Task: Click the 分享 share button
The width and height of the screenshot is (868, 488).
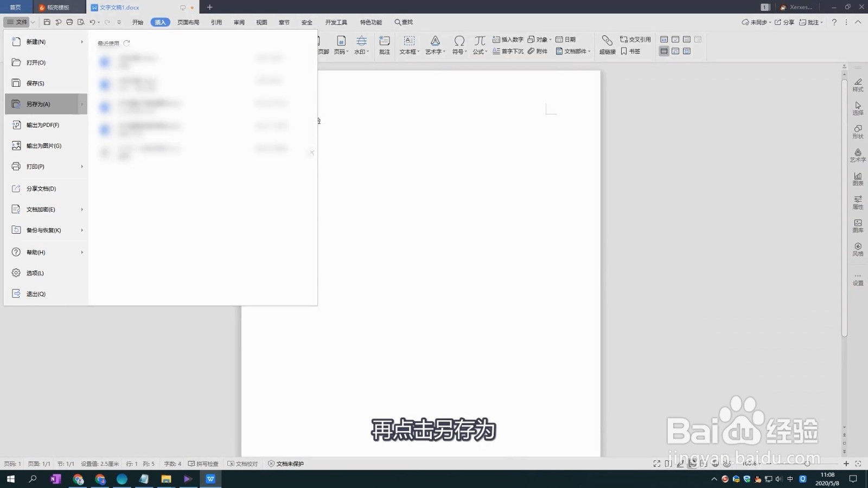Action: pos(784,22)
